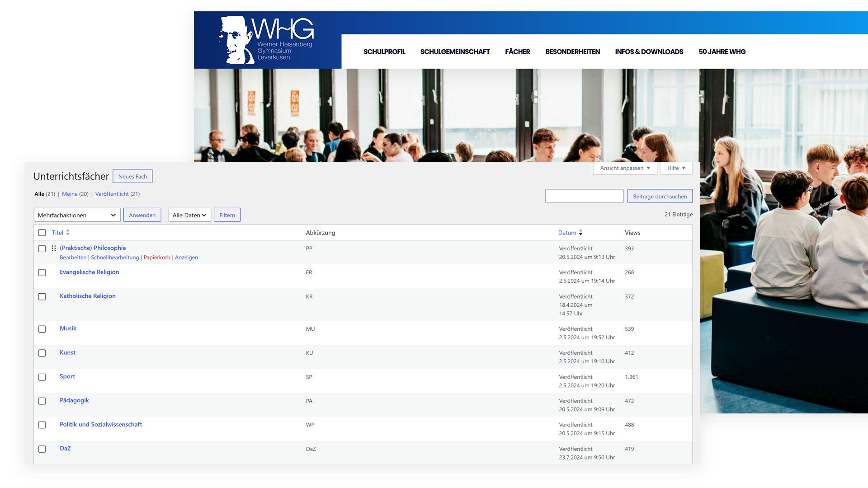Screen dimensions: 868x488
Task: Open the Musik subject entry
Action: point(68,328)
